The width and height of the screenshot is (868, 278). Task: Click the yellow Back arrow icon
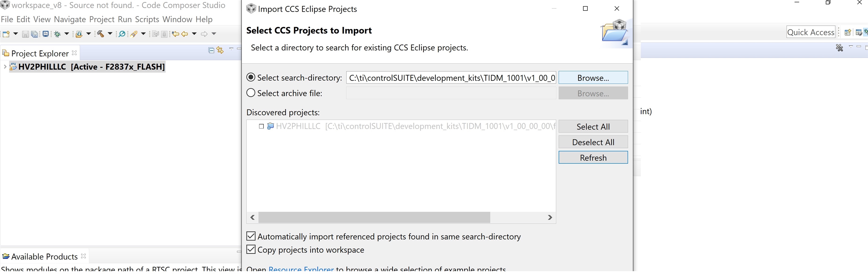tap(184, 34)
